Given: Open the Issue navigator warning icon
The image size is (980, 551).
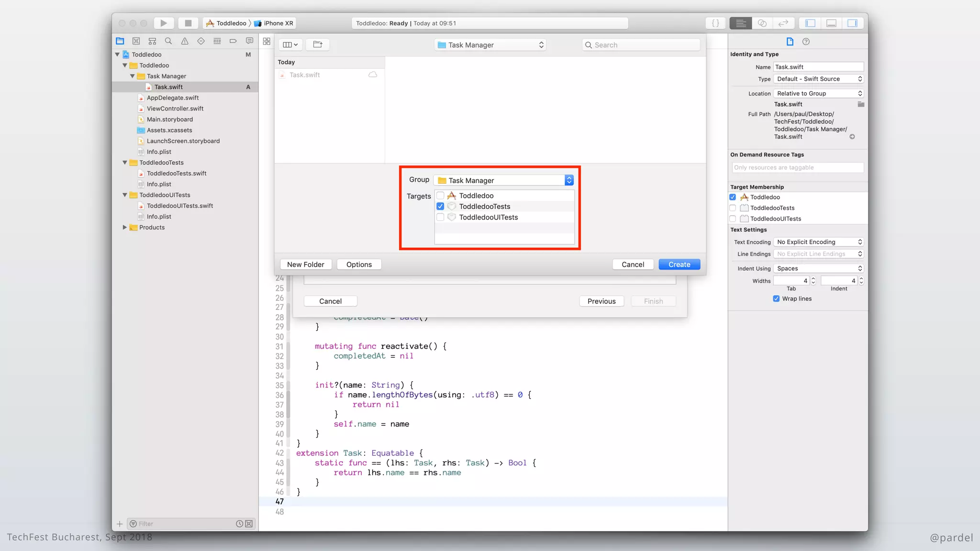Looking at the screenshot, I should 185,41.
